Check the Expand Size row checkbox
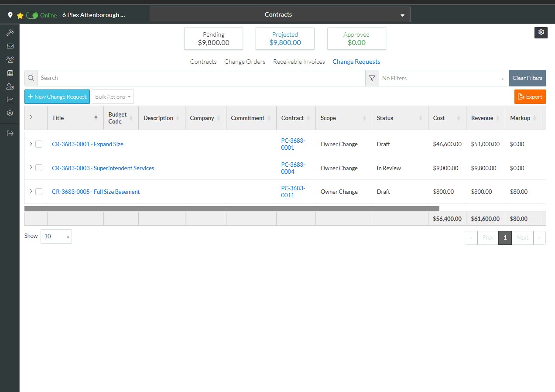This screenshot has height=392, width=555. click(39, 144)
